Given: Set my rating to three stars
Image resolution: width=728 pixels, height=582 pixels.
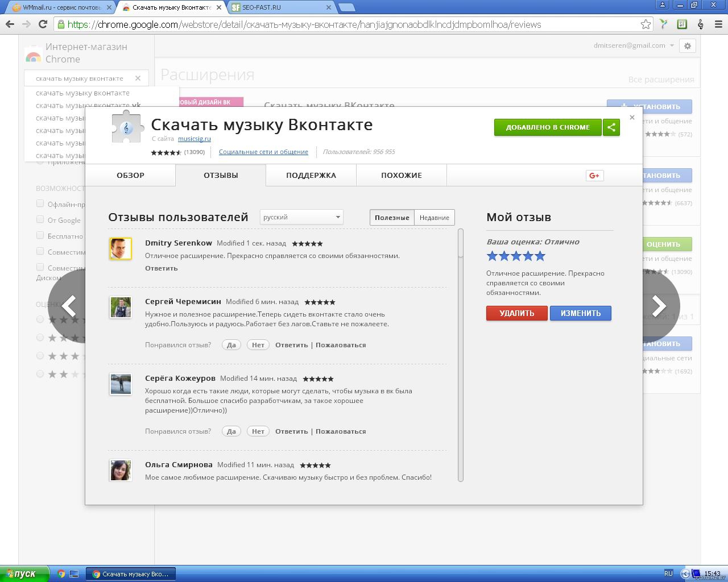Looking at the screenshot, I should click(516, 256).
